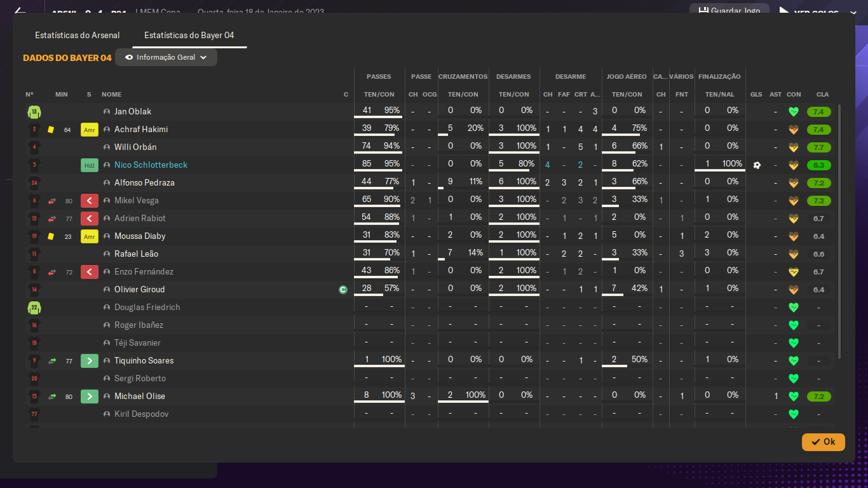868x488 pixels.
Task: Click Douglas Friedrich's green shirt icon
Action: [34, 308]
